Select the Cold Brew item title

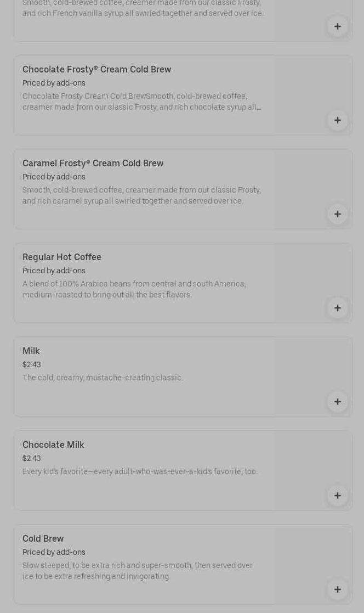pos(43,539)
